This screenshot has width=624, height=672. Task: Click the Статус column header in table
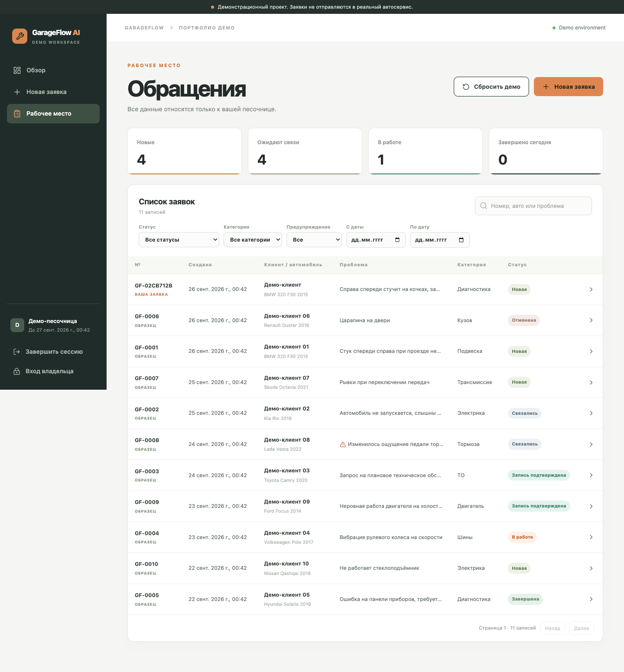[x=517, y=265]
